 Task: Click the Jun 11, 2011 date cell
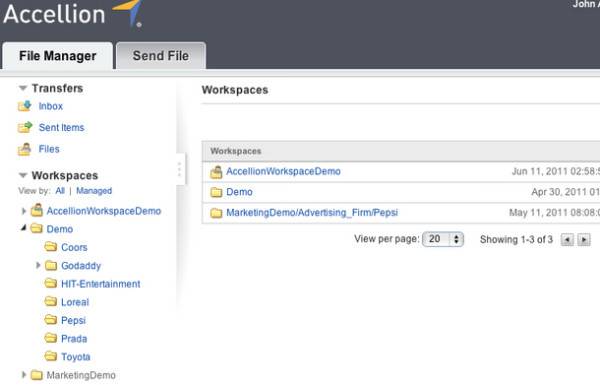pyautogui.click(x=556, y=171)
